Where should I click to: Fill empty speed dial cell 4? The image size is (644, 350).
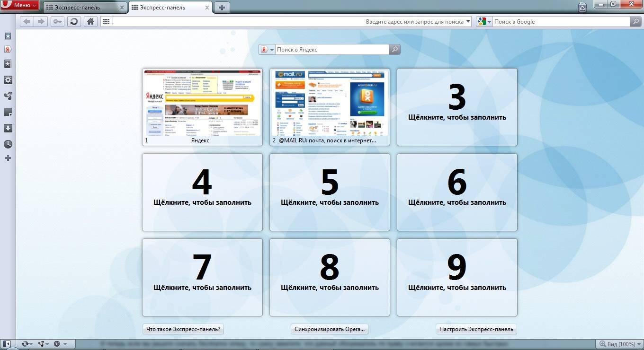[x=202, y=192]
